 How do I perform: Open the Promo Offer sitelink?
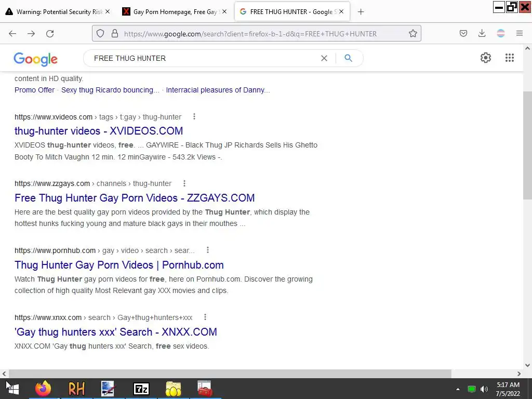pos(35,90)
